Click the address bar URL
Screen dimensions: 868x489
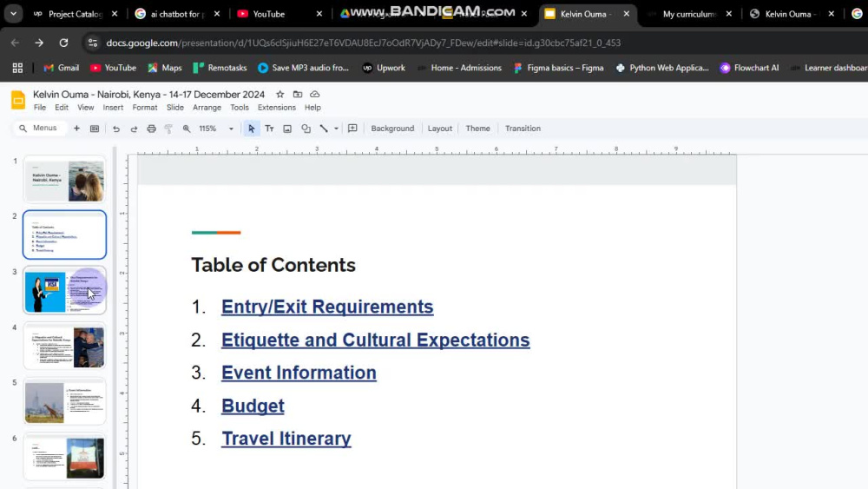pos(363,43)
